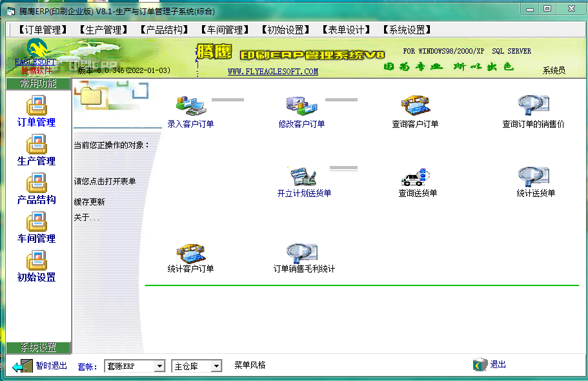The height and width of the screenshot is (381, 588).
Task: Click the 暂时退出 text button
Action: coord(52,366)
